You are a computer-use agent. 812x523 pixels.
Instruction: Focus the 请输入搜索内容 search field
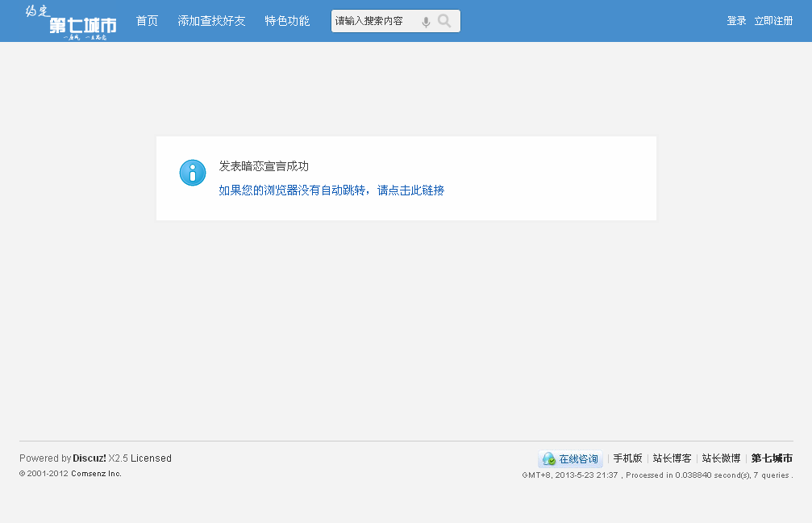pyautogui.click(x=374, y=21)
